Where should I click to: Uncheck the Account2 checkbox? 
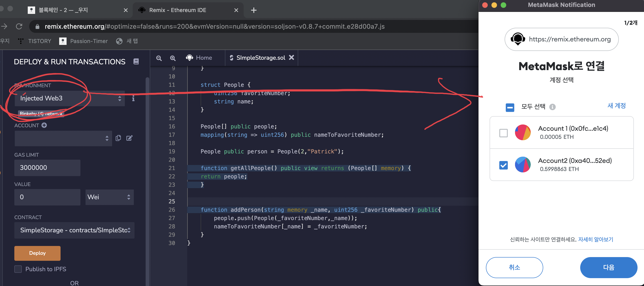(x=503, y=165)
